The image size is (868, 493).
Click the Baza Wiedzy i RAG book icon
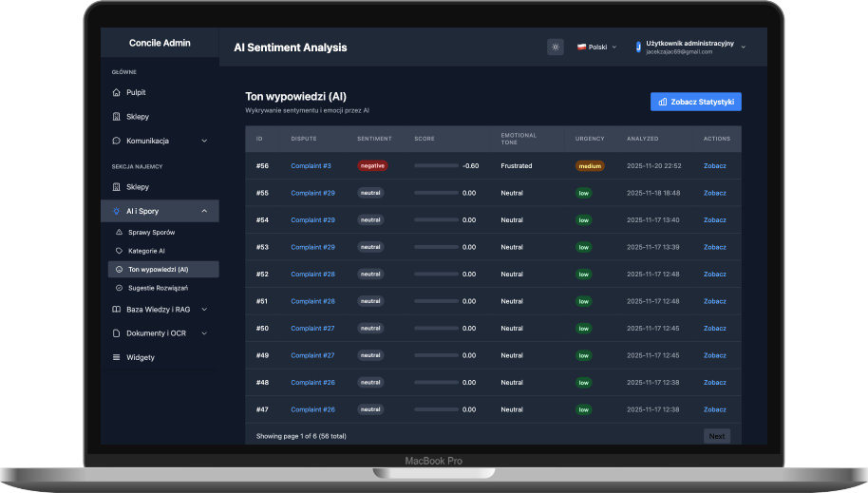tap(116, 309)
